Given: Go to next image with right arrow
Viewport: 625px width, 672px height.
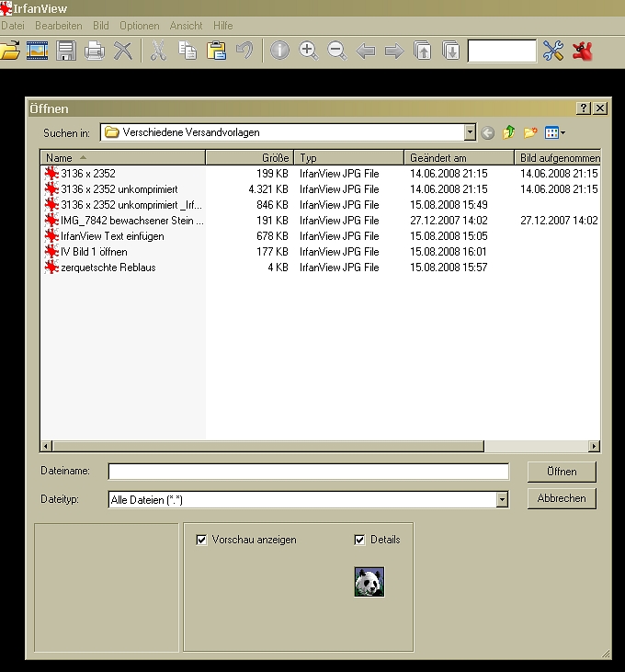Looking at the screenshot, I should click(x=394, y=51).
